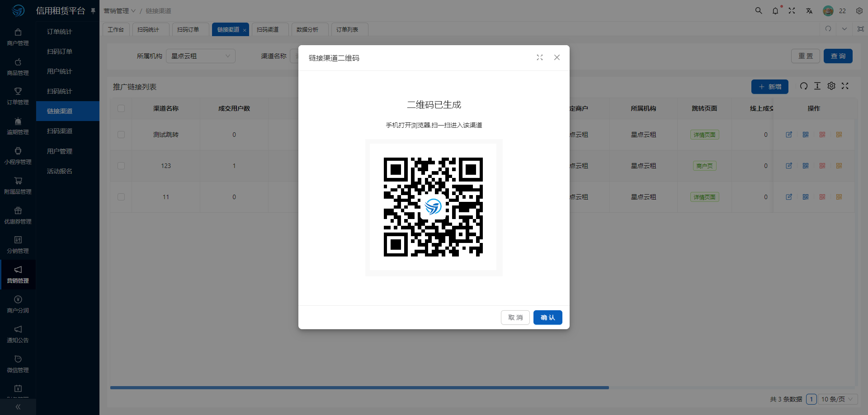Click the 取消 button in the QR dialog
This screenshot has width=868, height=415.
click(515, 317)
